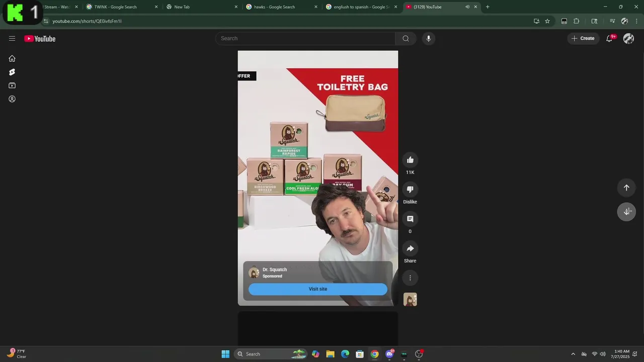644x362 pixels.
Task: Open the weather widget showing 77°F
Action: point(17,354)
